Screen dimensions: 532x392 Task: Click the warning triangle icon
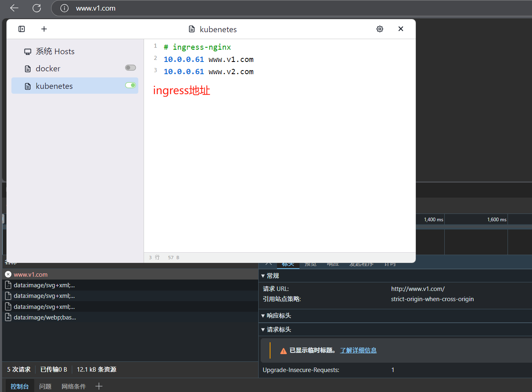tap(284, 351)
